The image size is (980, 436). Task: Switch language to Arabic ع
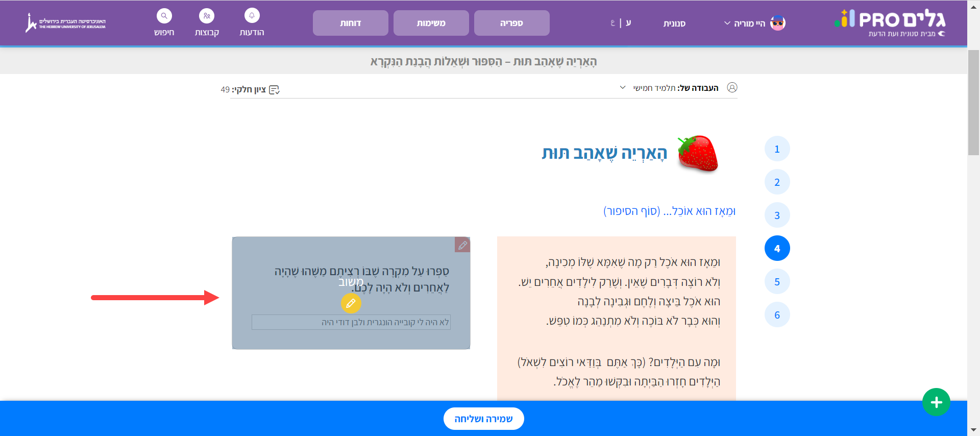pyautogui.click(x=612, y=23)
